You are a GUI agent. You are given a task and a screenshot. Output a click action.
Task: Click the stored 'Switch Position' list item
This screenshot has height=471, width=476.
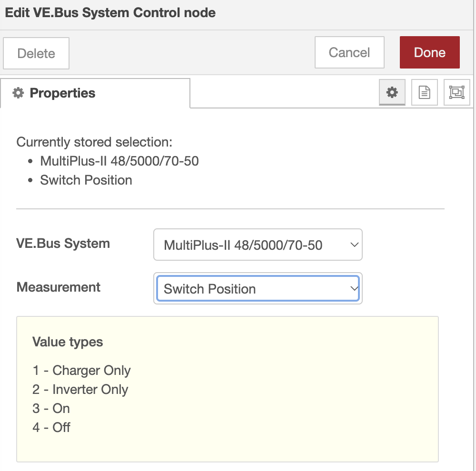tap(86, 180)
